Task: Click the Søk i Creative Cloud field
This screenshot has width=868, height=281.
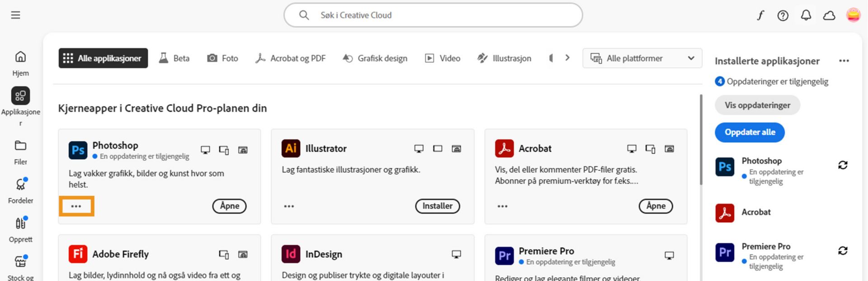Action: (x=433, y=15)
